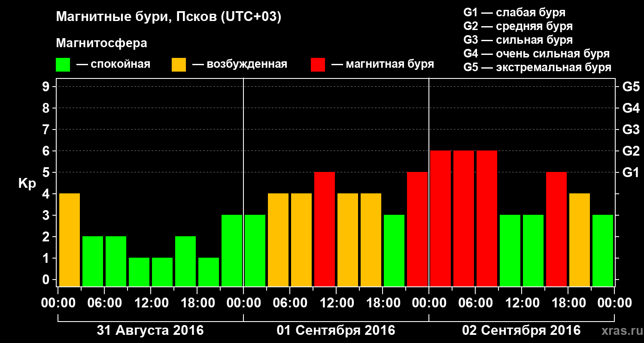Image resolution: width=644 pixels, height=343 pixels.
Task: Click the right-axis 'G1' tick label
Action: 631,172
